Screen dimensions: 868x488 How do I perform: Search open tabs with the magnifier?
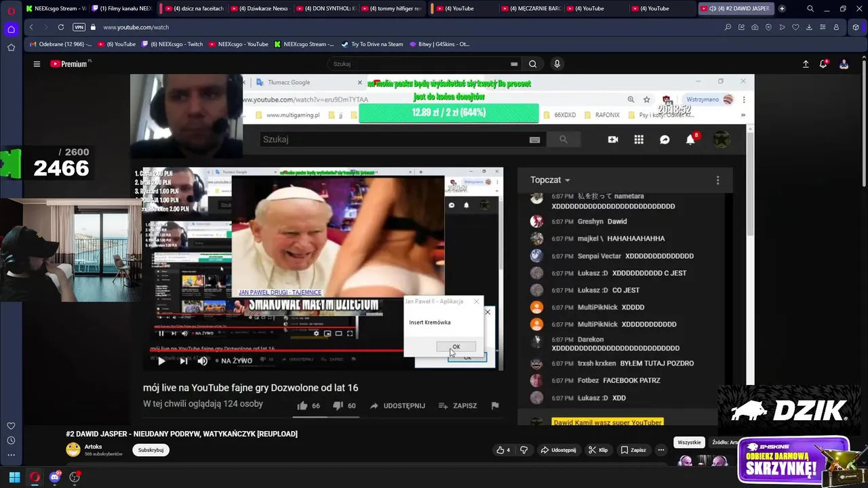point(810,9)
